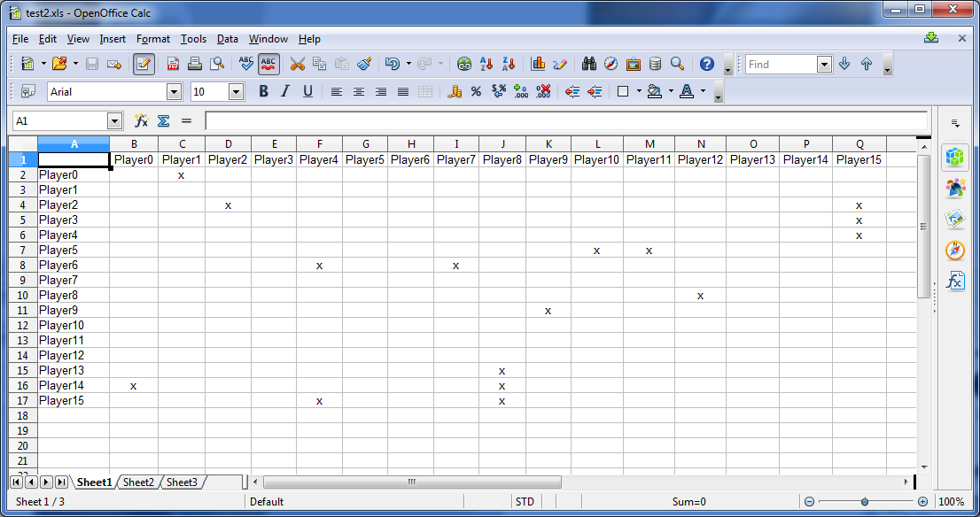Image resolution: width=980 pixels, height=517 pixels.
Task: Click Help in the menu bar
Action: (x=309, y=39)
